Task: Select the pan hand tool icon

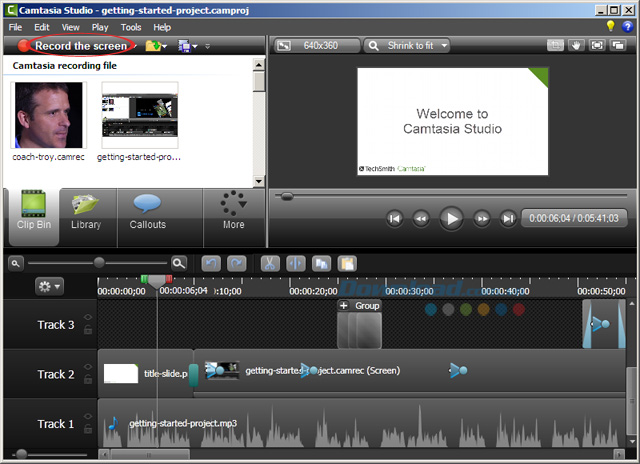Action: click(x=576, y=45)
